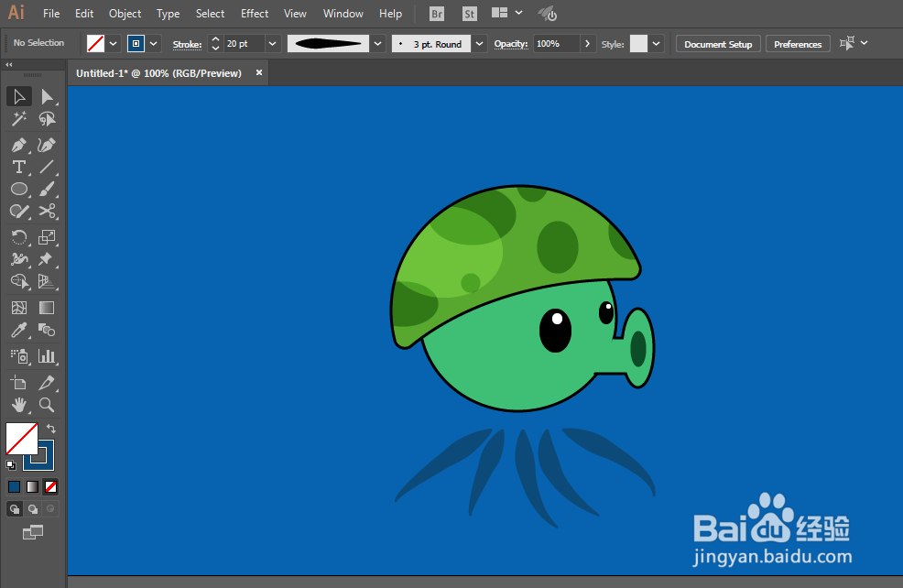Reset default fill and stroke
This screenshot has width=903, height=588.
tap(11, 464)
